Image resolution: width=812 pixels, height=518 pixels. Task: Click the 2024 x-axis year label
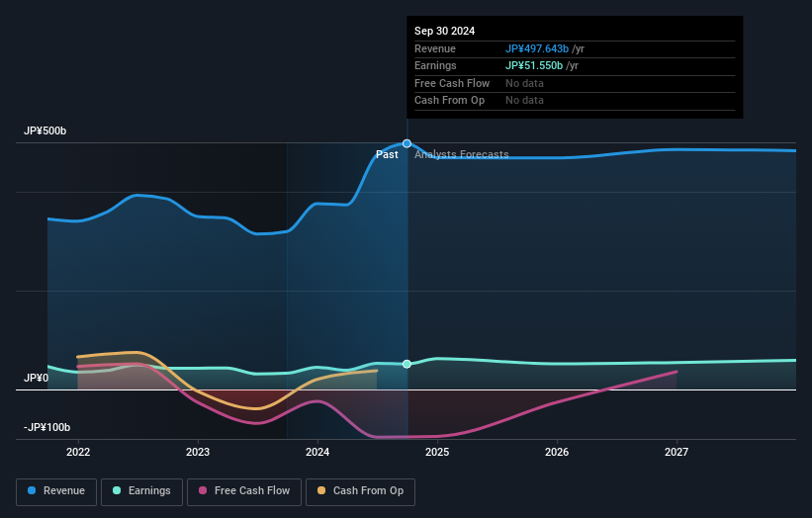(317, 452)
